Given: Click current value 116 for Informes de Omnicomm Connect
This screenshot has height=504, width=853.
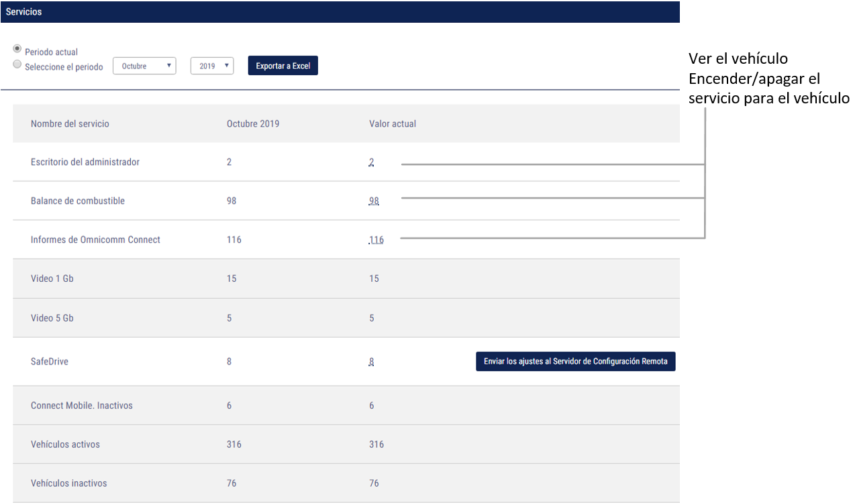Looking at the screenshot, I should click(376, 240).
